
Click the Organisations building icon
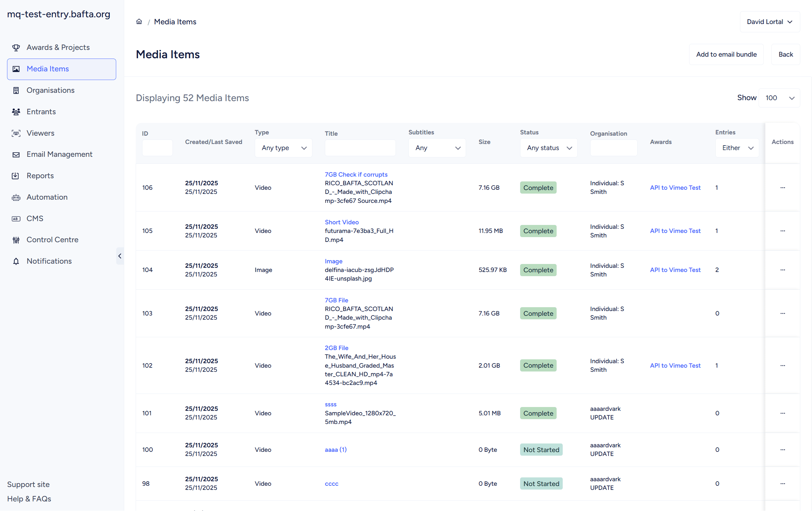click(x=16, y=90)
